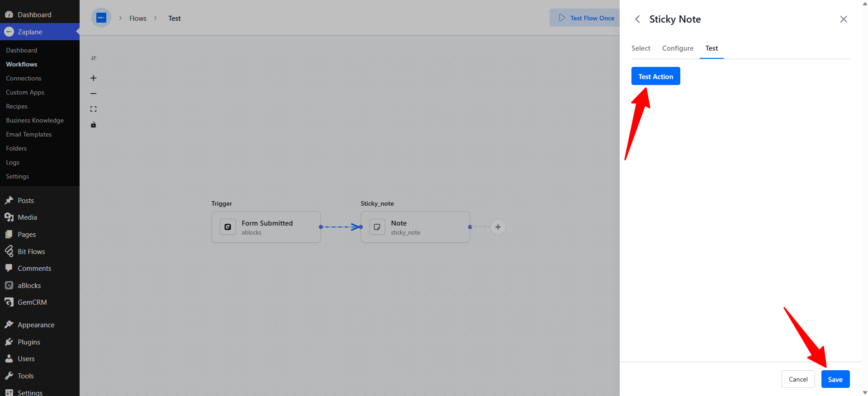Click the layout direction arrows icon

(93, 58)
